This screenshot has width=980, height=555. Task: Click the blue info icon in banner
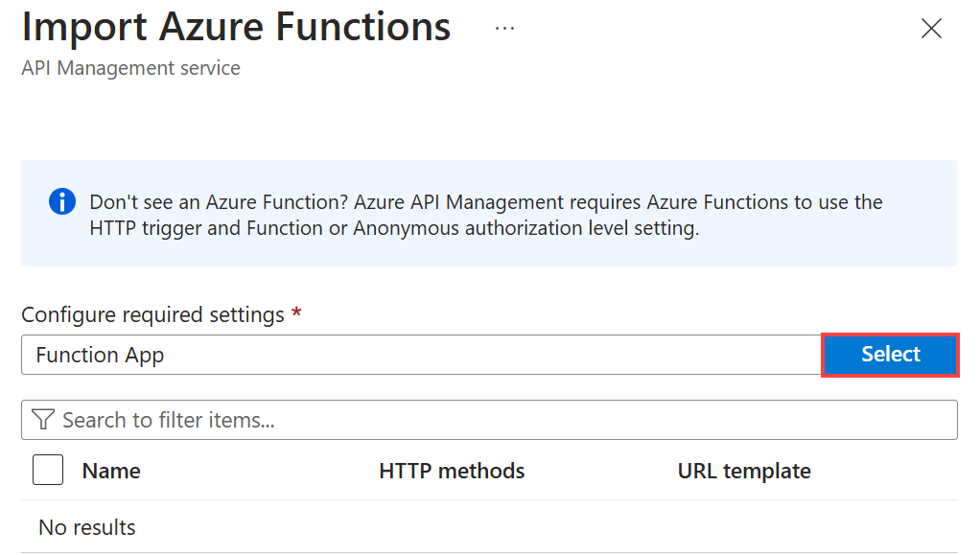coord(62,202)
